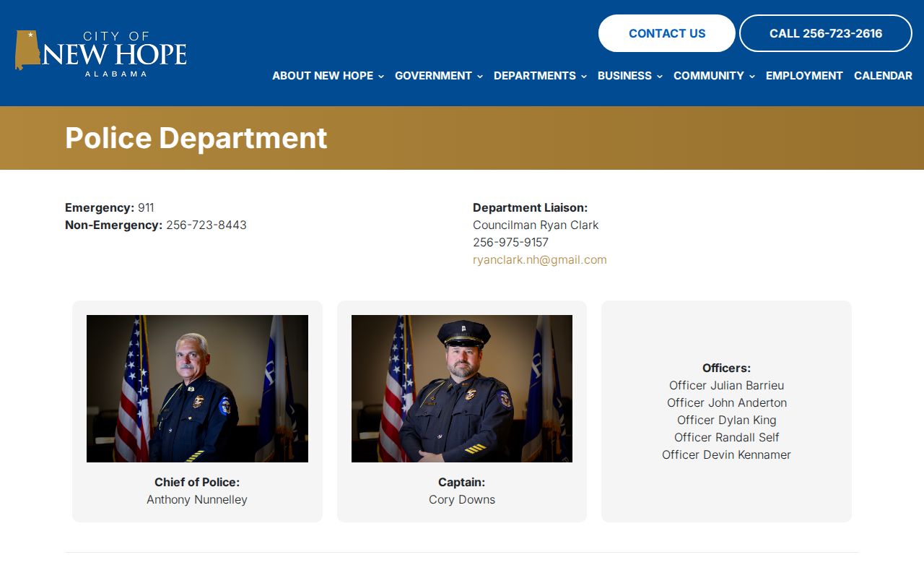This screenshot has width=924, height=578.
Task: Click the Contact Us button
Action: tap(667, 33)
